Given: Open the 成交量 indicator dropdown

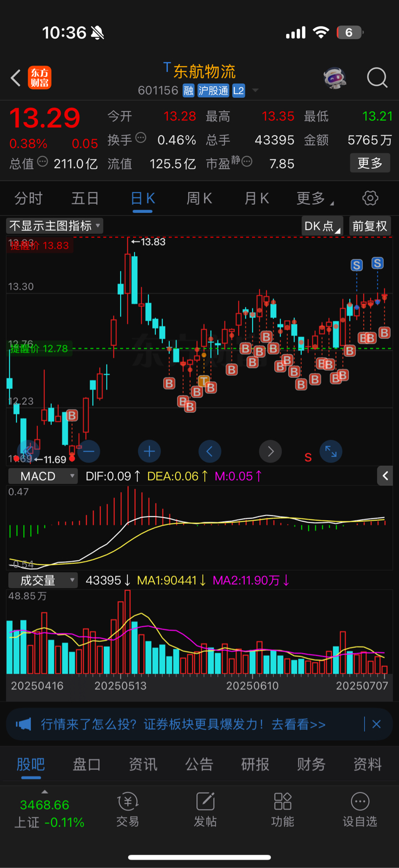Looking at the screenshot, I should (x=43, y=580).
